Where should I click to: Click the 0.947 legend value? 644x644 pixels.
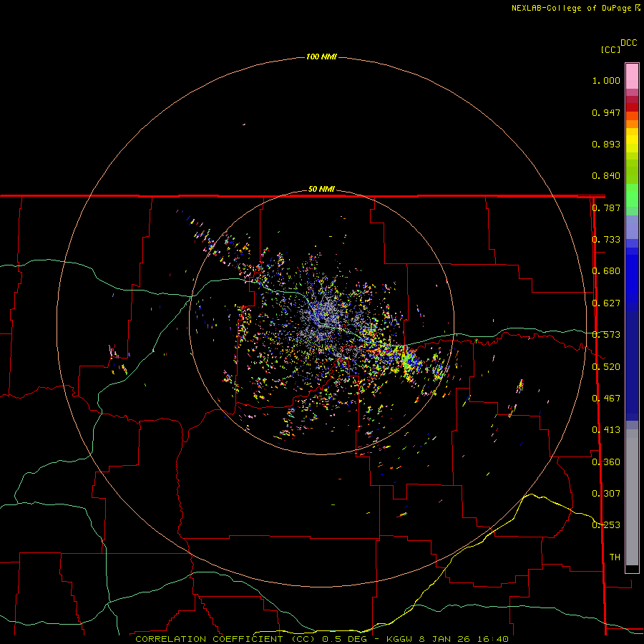[x=606, y=112]
